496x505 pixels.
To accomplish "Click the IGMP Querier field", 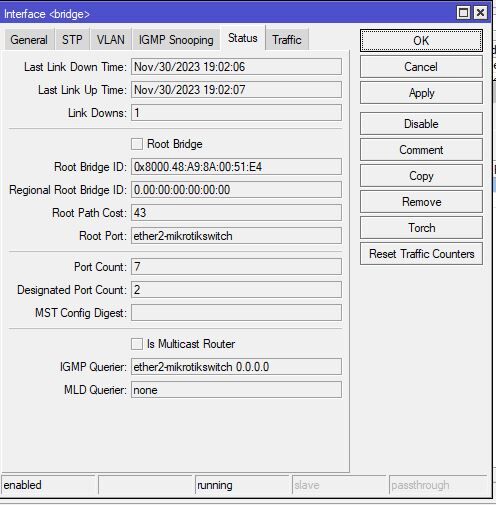I will (236, 367).
